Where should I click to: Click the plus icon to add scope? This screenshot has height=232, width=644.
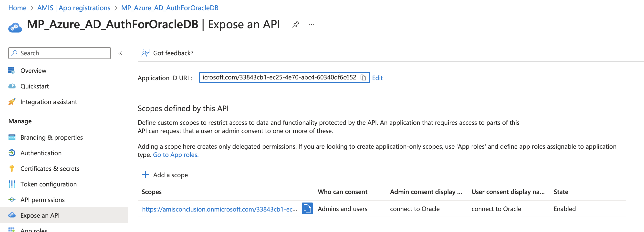pos(145,175)
